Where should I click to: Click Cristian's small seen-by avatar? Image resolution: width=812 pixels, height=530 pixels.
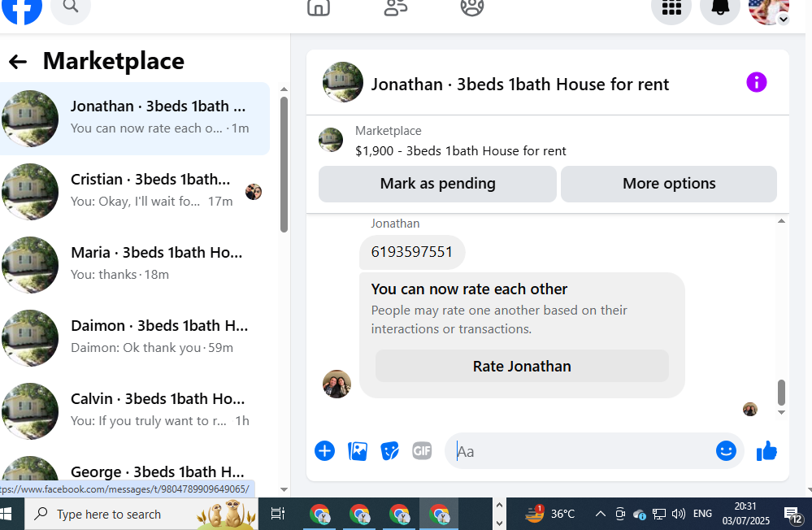(254, 192)
